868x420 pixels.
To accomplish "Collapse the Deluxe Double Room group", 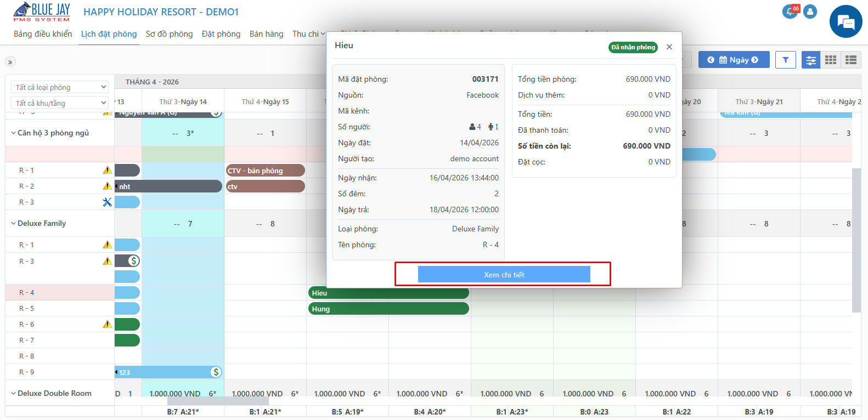I will (x=14, y=393).
